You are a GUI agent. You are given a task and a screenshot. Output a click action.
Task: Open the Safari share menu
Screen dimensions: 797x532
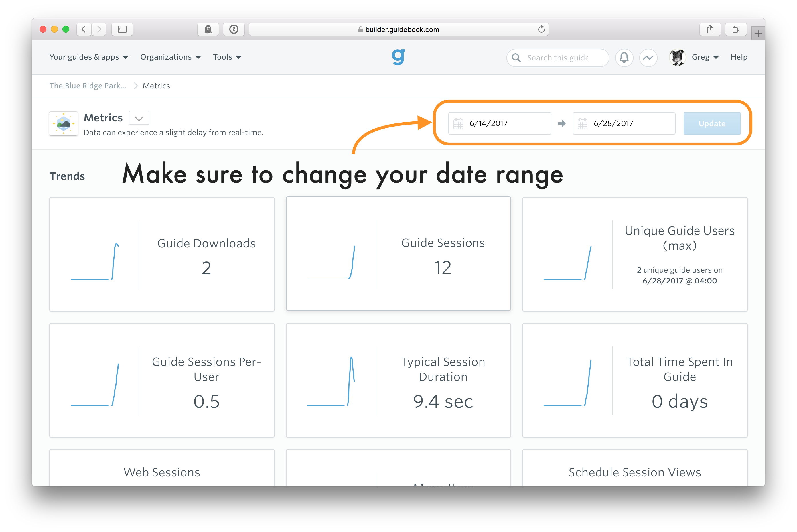710,29
